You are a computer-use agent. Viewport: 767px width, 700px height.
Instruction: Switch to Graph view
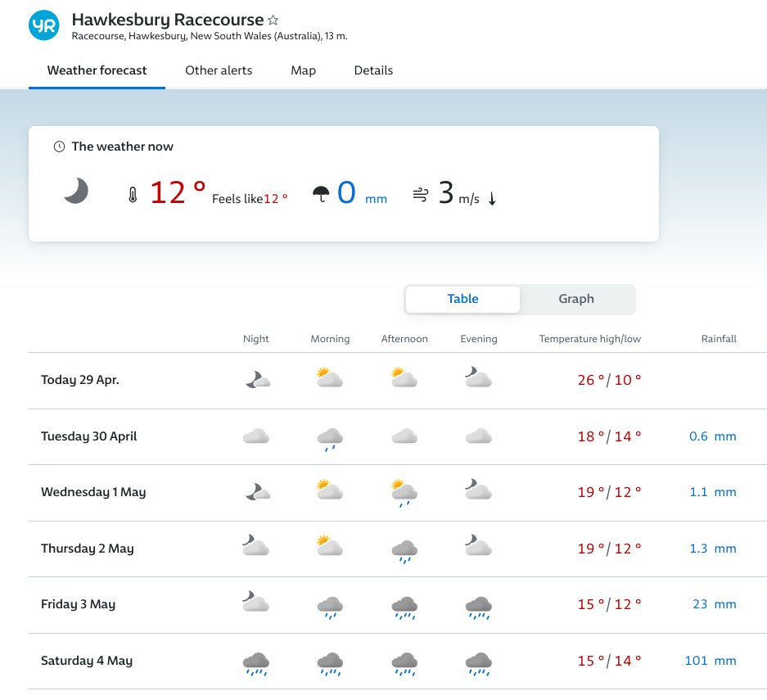coord(576,299)
